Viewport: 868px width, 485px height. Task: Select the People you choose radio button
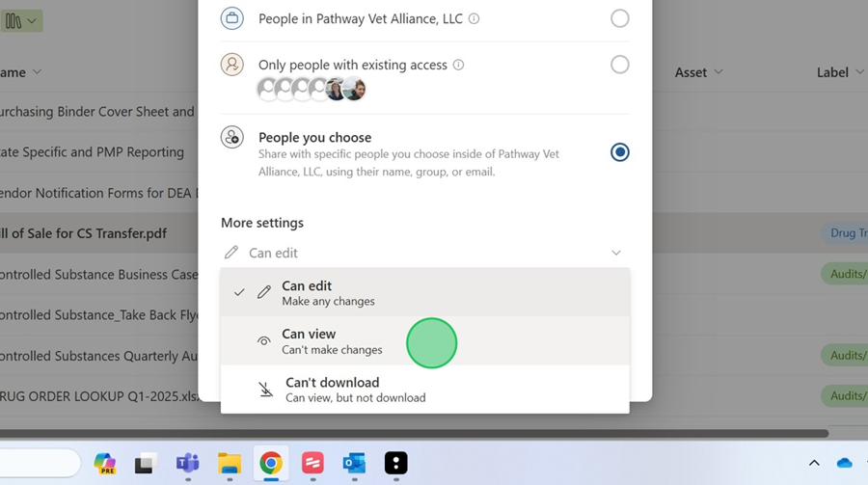619,152
